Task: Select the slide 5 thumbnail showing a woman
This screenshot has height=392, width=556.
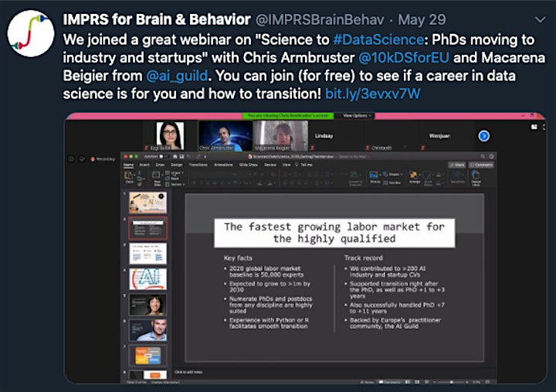Action: coord(147,305)
